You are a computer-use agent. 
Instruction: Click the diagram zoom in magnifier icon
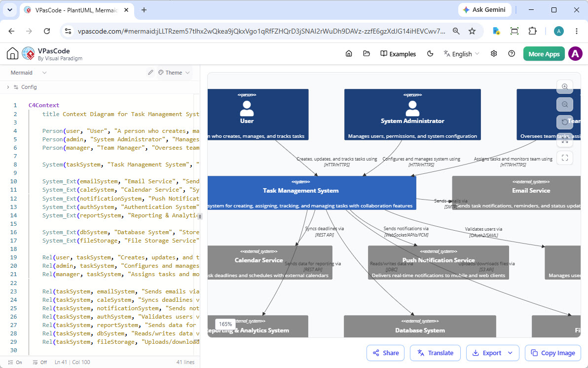(x=565, y=87)
